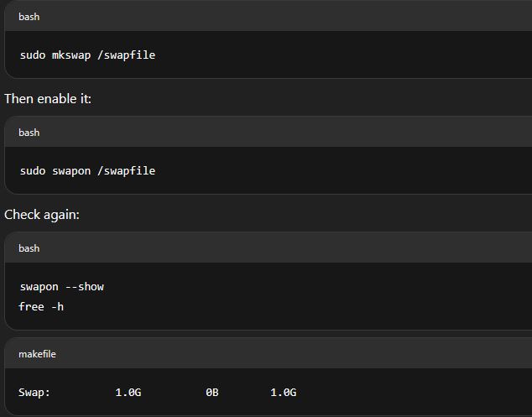Click swapon in the sudo swapon command

(x=71, y=171)
